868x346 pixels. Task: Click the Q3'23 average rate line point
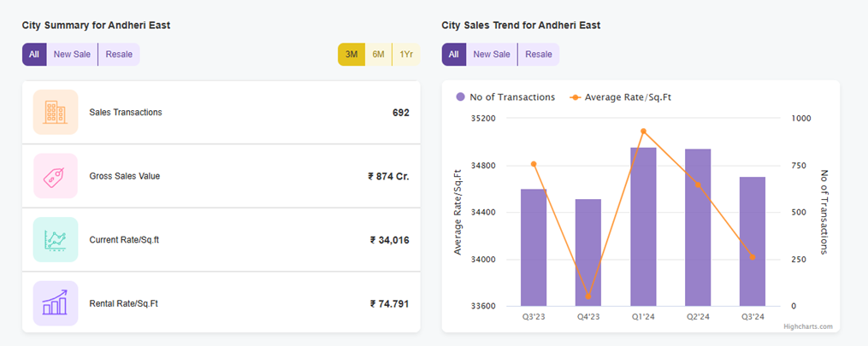click(534, 164)
